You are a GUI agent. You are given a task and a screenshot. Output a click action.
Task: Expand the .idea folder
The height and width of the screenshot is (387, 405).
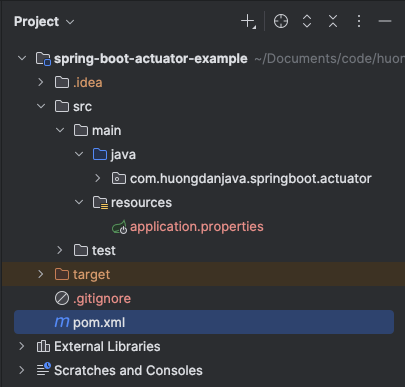(41, 82)
